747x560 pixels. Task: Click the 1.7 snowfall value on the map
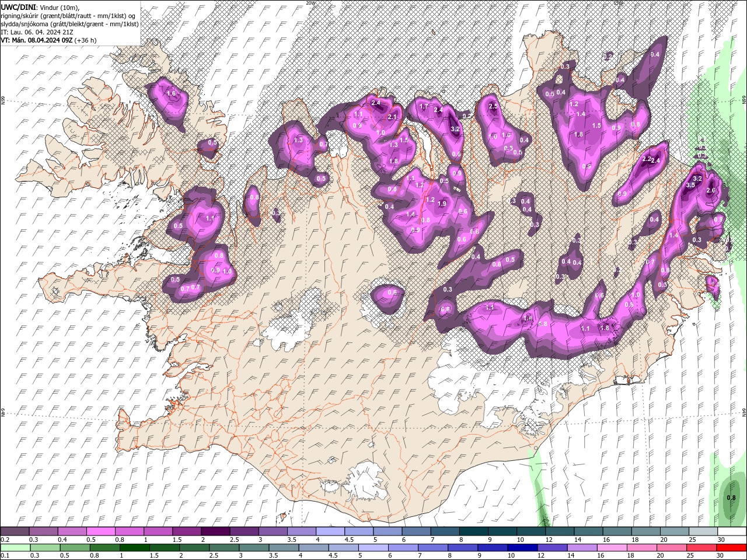pyautogui.click(x=424, y=107)
